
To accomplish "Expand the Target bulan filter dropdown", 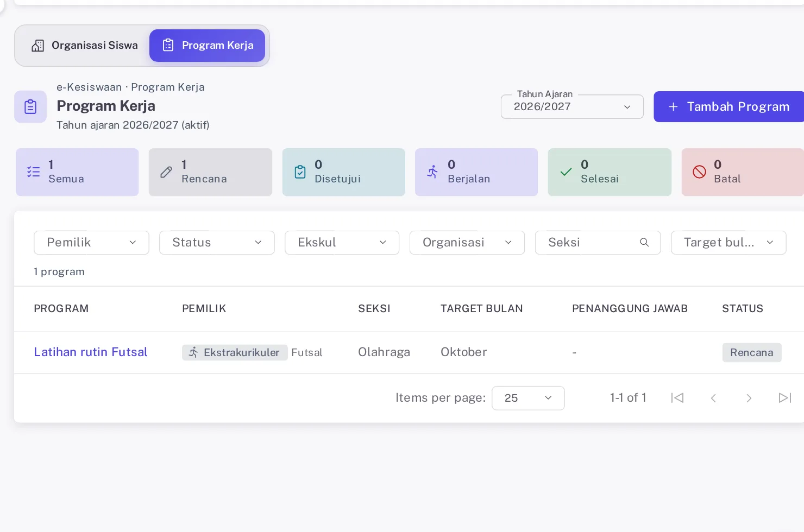I will (728, 243).
